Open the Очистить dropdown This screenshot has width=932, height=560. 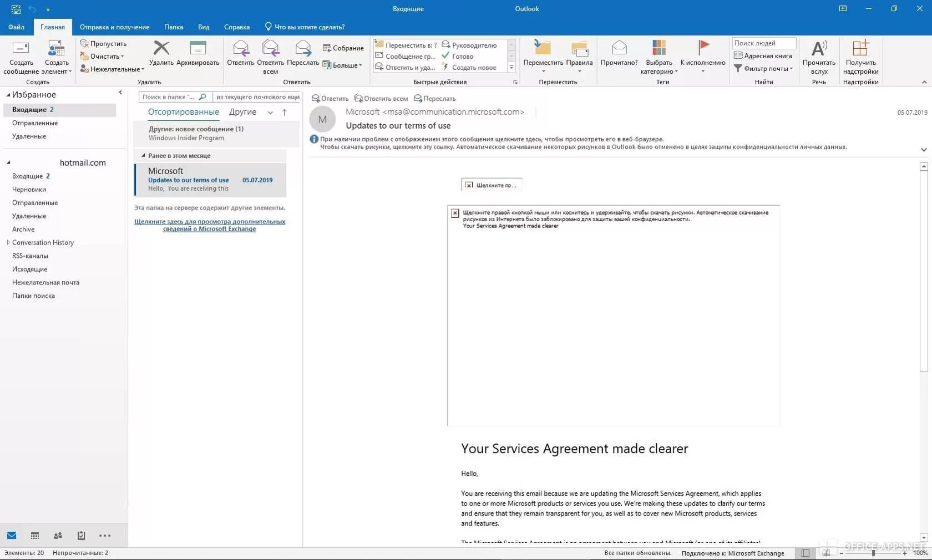(102, 56)
